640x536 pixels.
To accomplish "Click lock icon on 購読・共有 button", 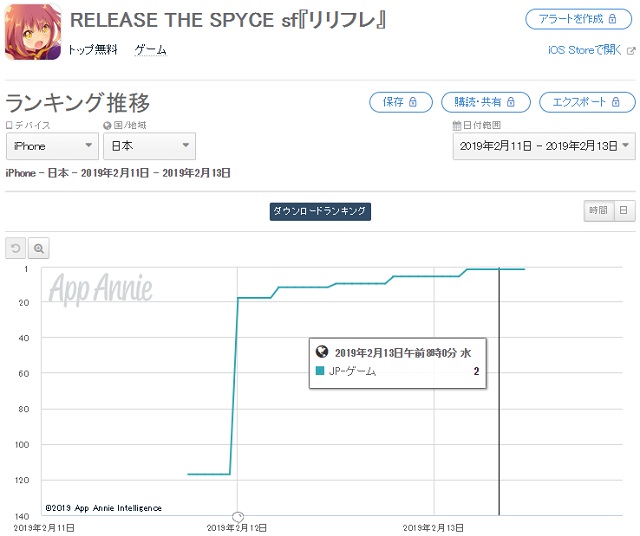I will click(x=511, y=102).
